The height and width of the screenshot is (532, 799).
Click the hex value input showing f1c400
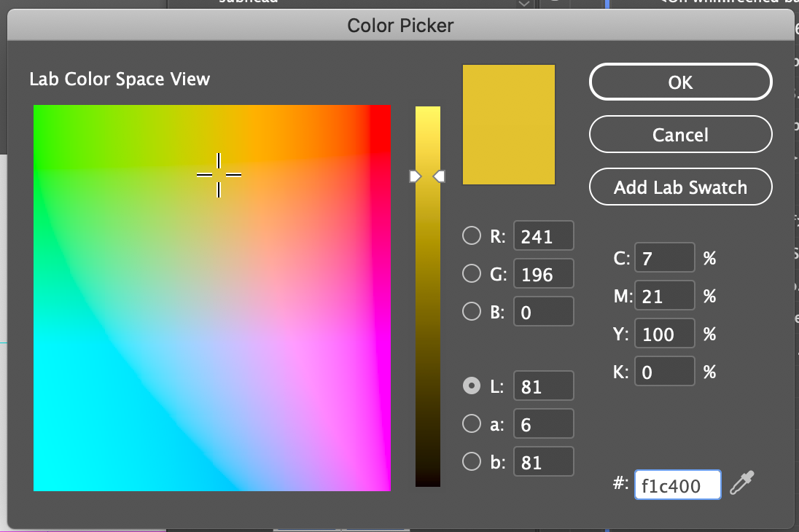(x=677, y=483)
